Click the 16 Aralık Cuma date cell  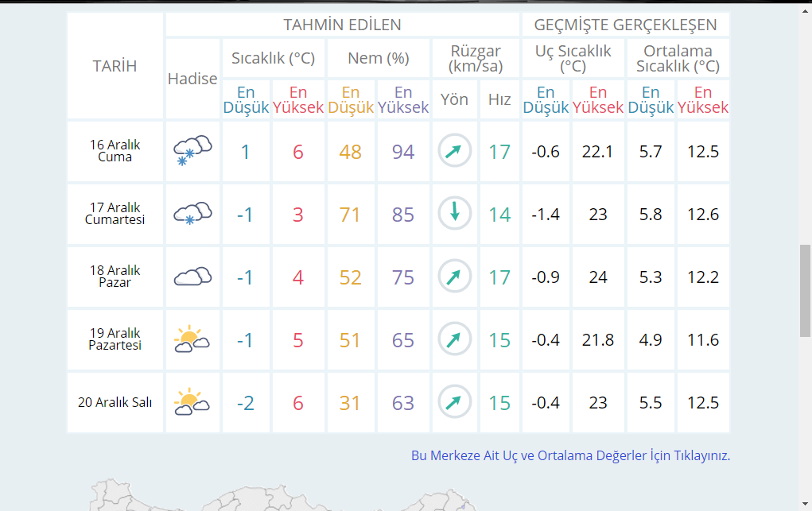tap(115, 151)
